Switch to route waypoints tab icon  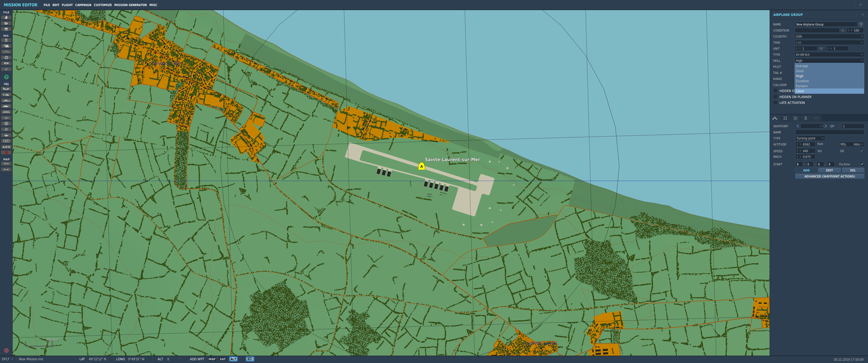coord(775,118)
